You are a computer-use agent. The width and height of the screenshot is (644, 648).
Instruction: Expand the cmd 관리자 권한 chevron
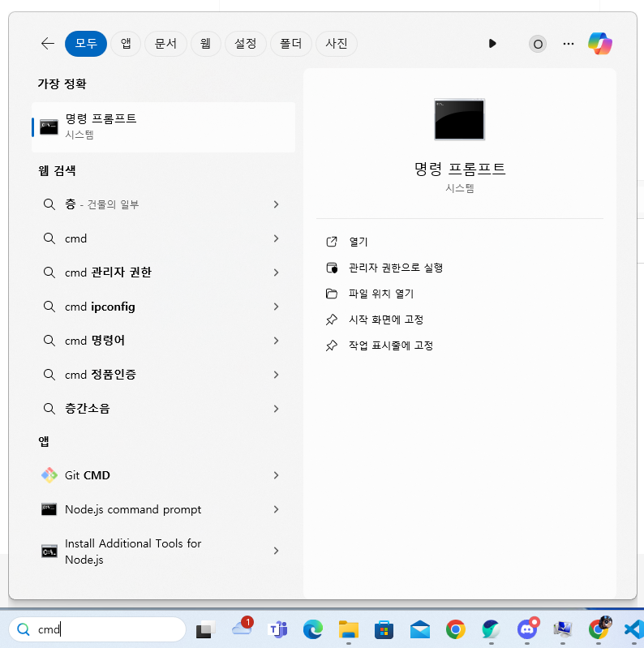tap(276, 273)
